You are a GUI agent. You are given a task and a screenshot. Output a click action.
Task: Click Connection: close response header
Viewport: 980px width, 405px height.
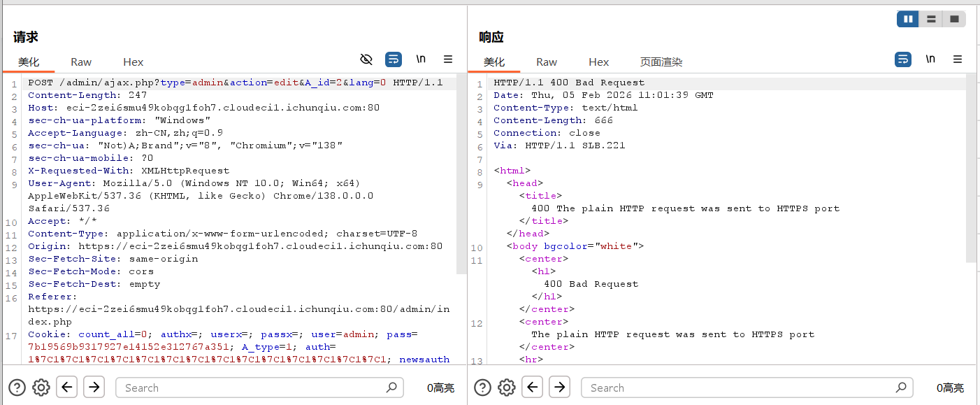(x=547, y=133)
